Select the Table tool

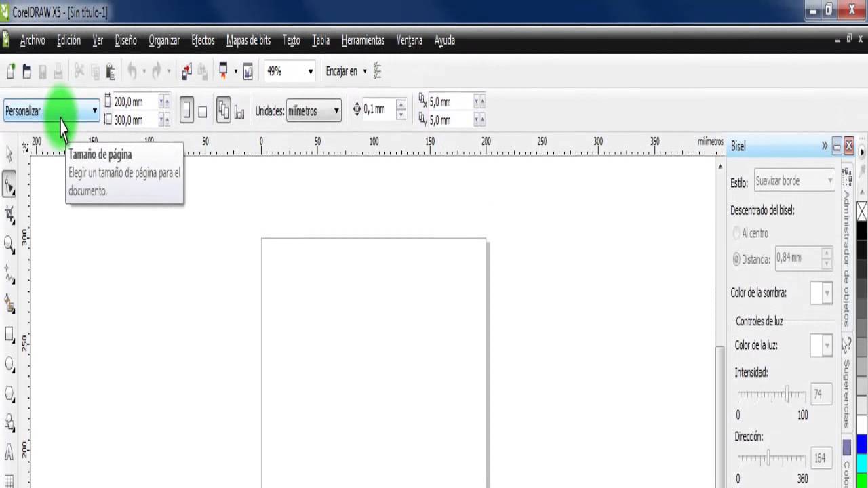click(9, 480)
